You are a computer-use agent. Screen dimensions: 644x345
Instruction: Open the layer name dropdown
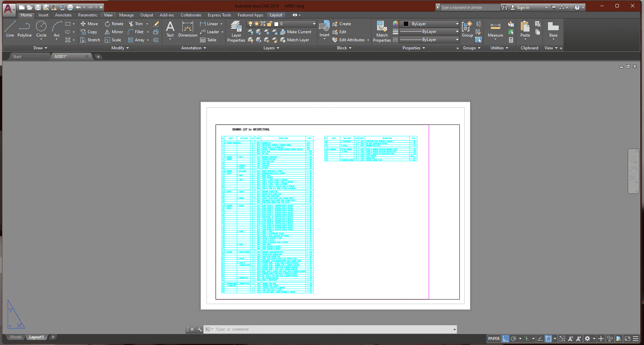(314, 24)
